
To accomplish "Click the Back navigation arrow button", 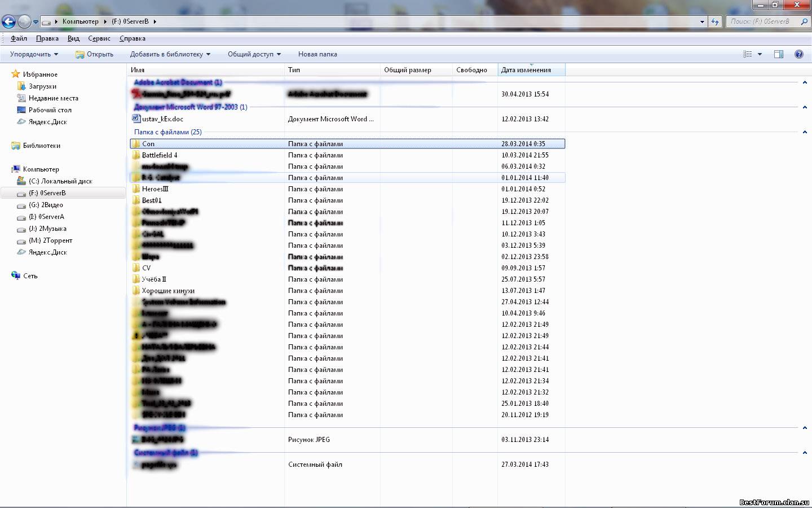I will coord(8,22).
